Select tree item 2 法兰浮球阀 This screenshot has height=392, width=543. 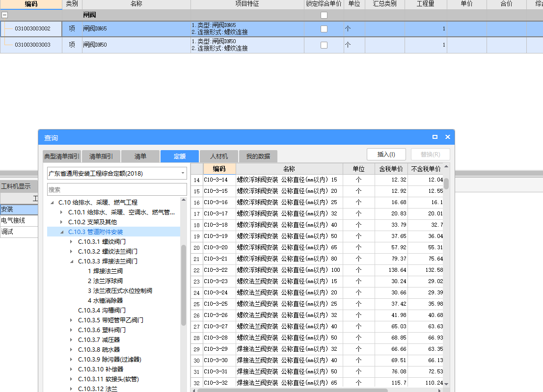click(x=105, y=281)
